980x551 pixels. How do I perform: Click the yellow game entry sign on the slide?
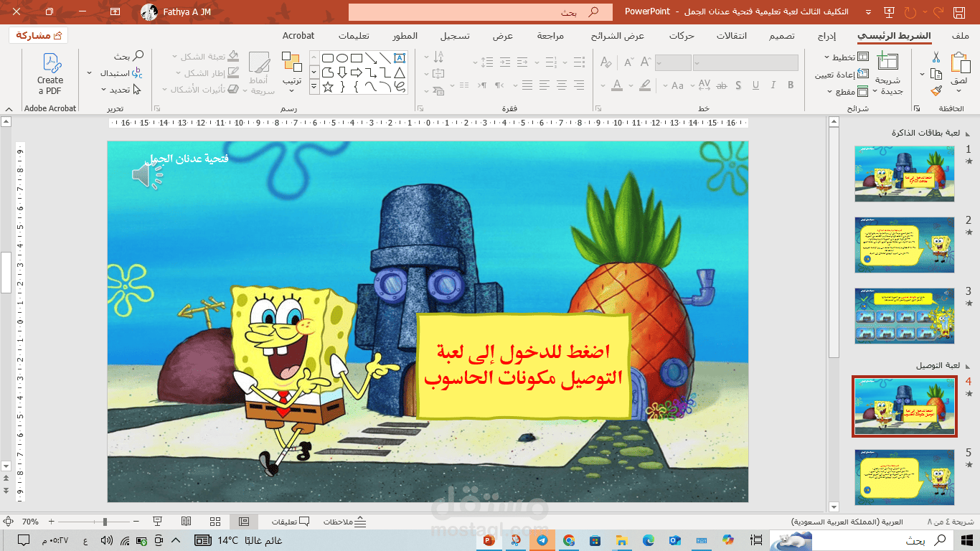coord(523,365)
